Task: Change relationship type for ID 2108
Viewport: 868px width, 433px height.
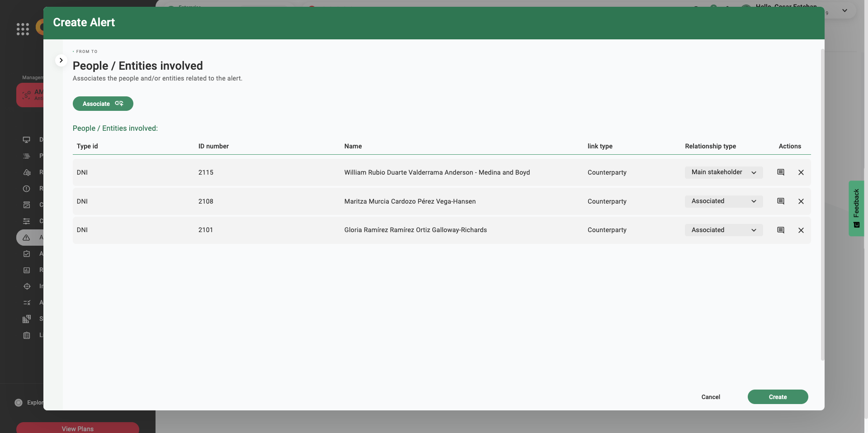Action: 723,201
